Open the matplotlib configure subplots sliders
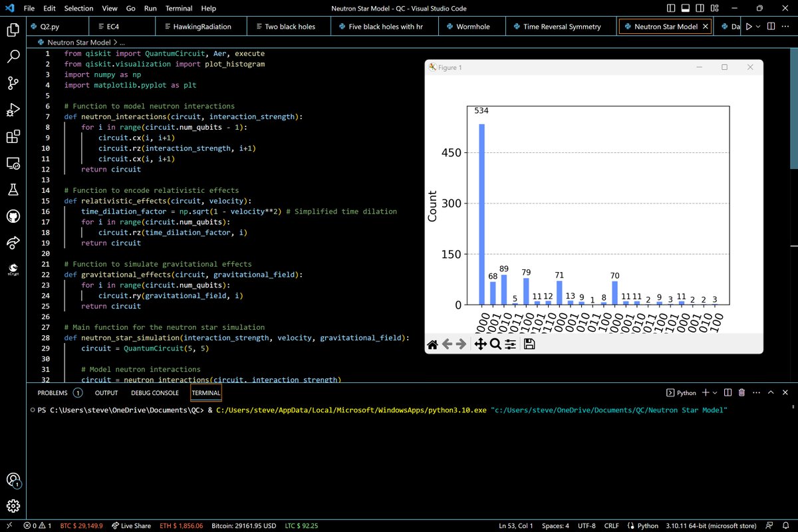798x532 pixels. pyautogui.click(x=511, y=344)
